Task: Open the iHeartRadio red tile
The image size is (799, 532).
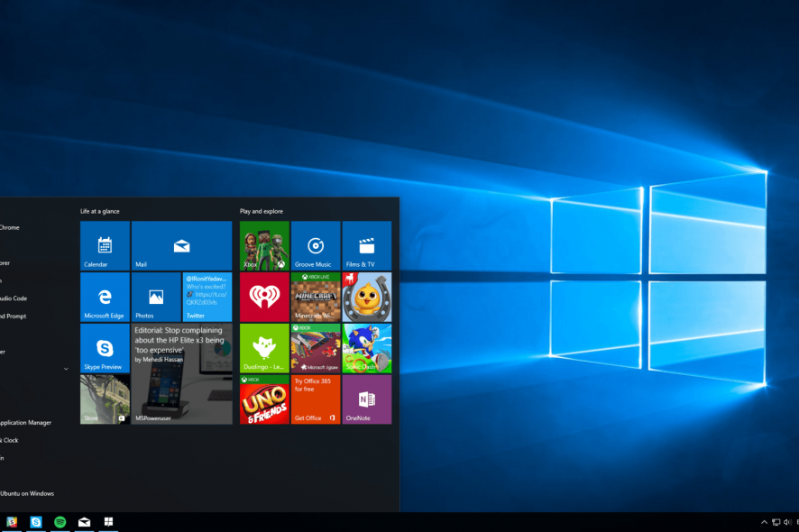Action: (x=264, y=297)
